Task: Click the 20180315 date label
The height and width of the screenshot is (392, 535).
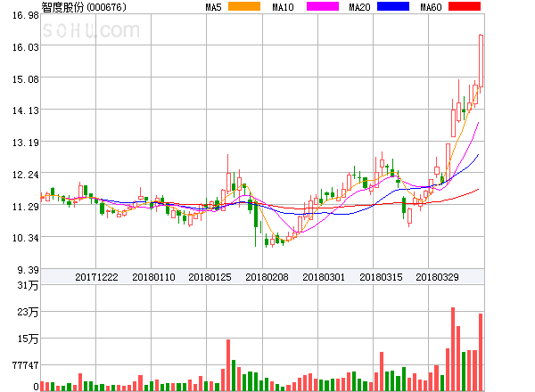Action: [381, 277]
